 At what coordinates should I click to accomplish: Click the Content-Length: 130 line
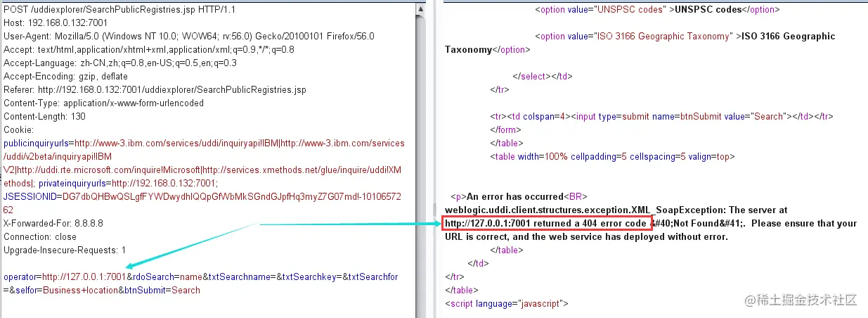click(x=44, y=117)
